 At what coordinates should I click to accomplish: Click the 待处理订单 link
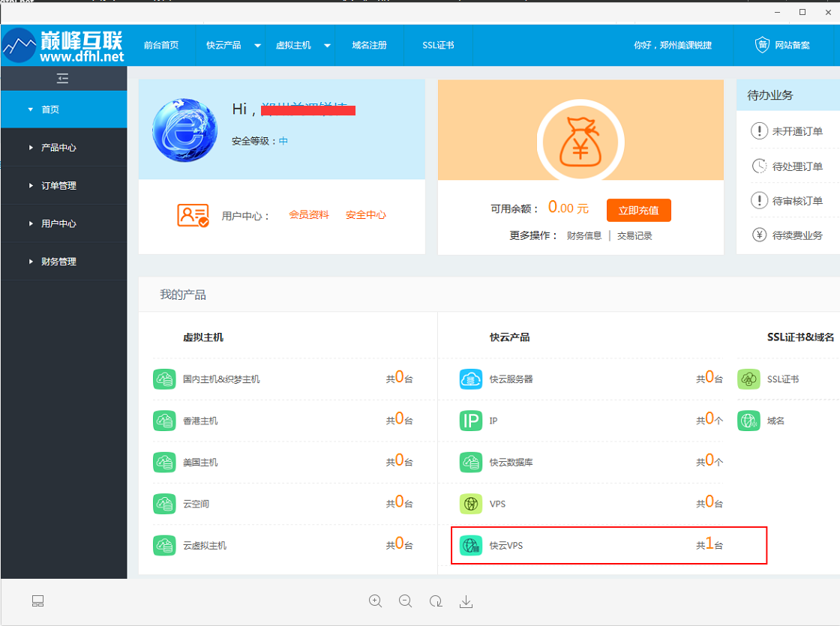[x=797, y=166]
